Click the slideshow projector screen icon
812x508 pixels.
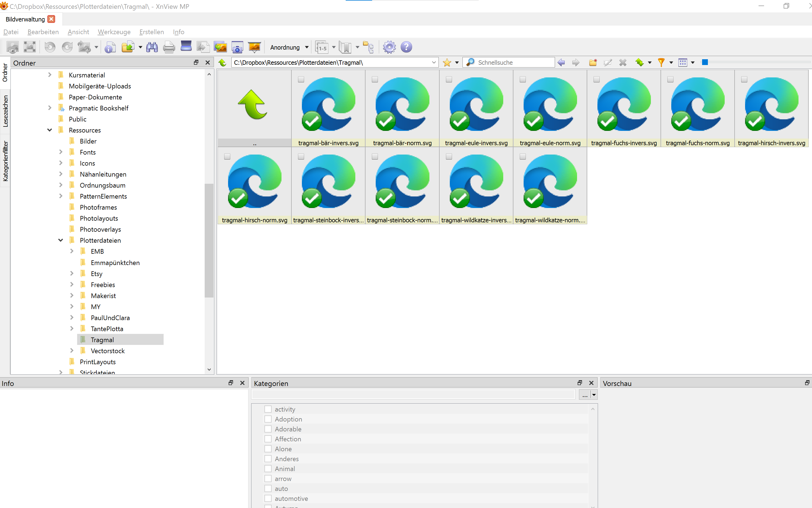click(x=254, y=47)
